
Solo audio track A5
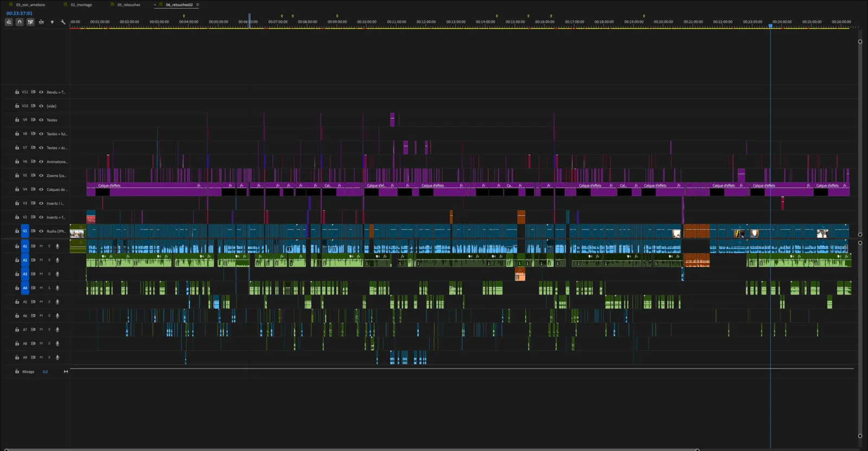click(49, 302)
